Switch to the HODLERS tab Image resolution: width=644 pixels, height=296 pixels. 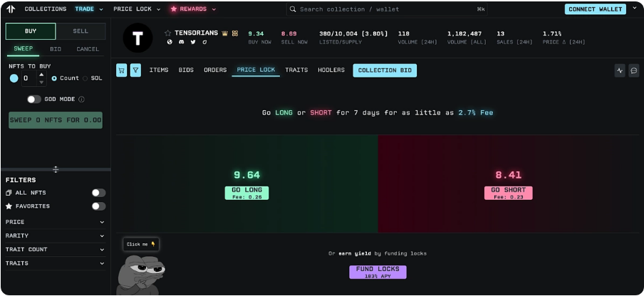pos(331,70)
